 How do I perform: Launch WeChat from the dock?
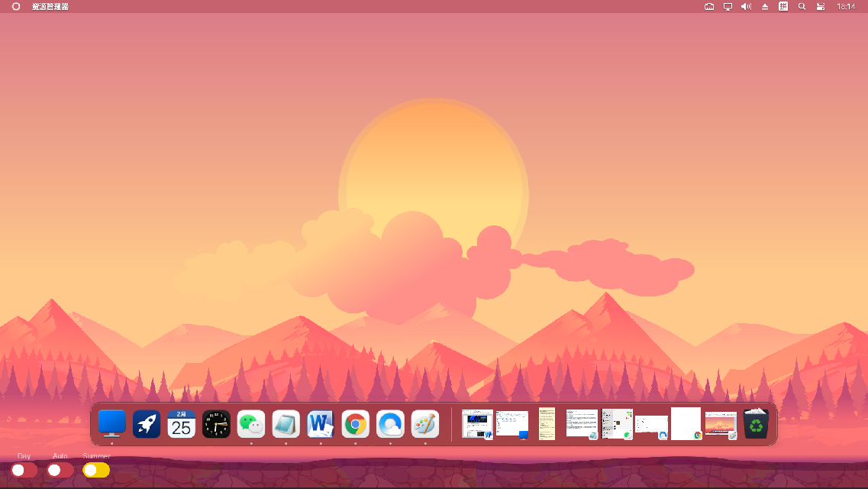pos(251,423)
